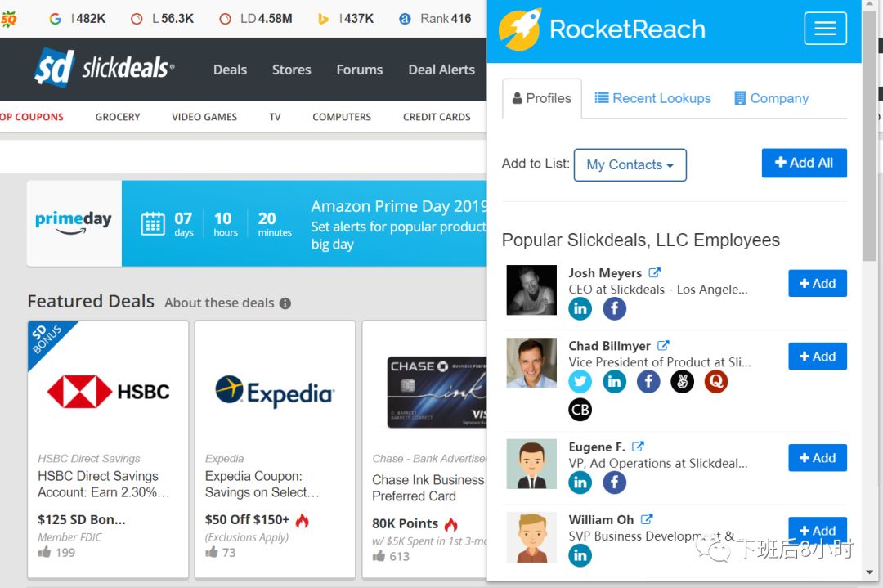
Task: Add Josh Meyers to contacts
Action: (x=817, y=283)
